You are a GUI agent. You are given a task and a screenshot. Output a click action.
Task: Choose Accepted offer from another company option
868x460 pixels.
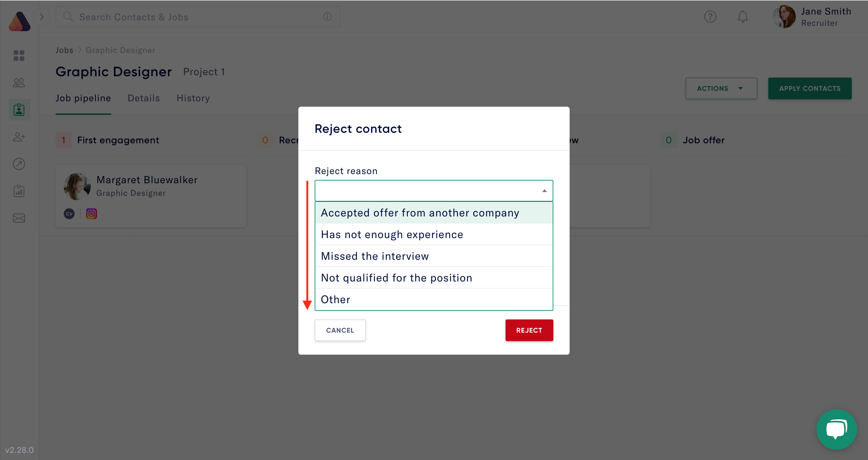(x=420, y=213)
